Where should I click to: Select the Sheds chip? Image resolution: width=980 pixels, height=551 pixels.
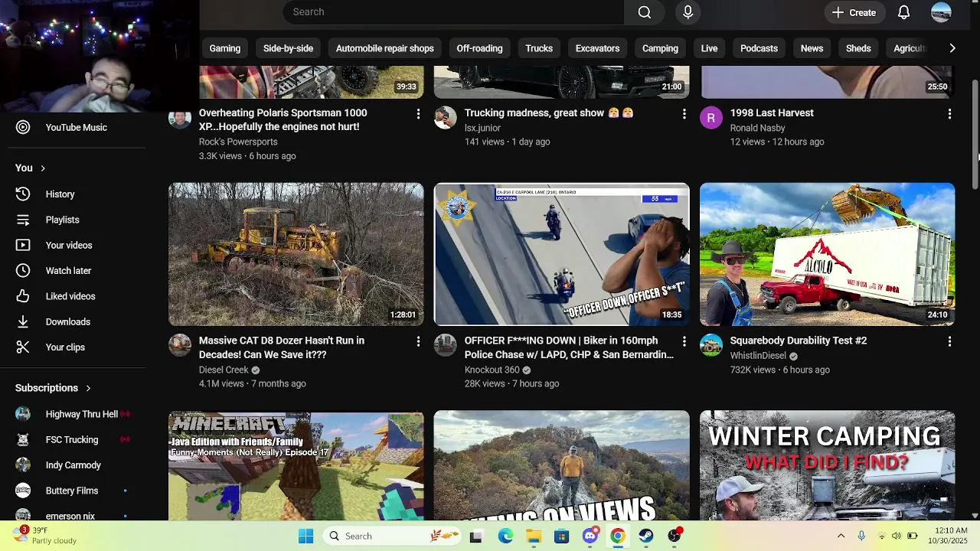pyautogui.click(x=858, y=48)
